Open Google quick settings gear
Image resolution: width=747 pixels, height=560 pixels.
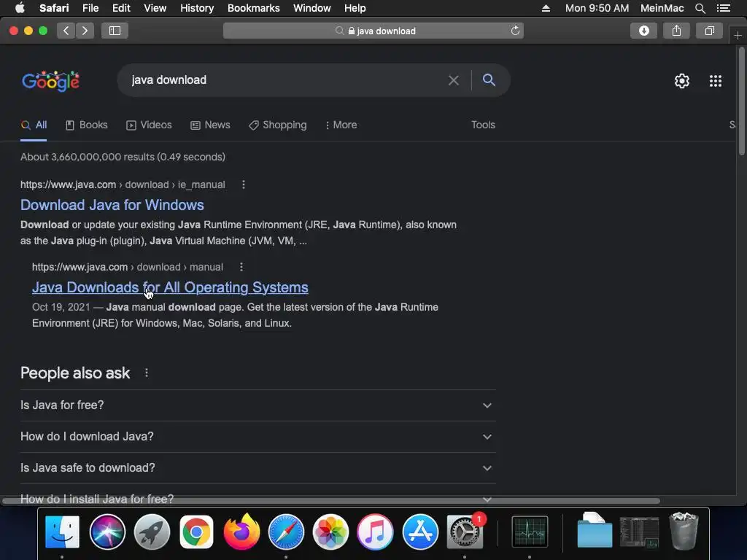pos(682,80)
